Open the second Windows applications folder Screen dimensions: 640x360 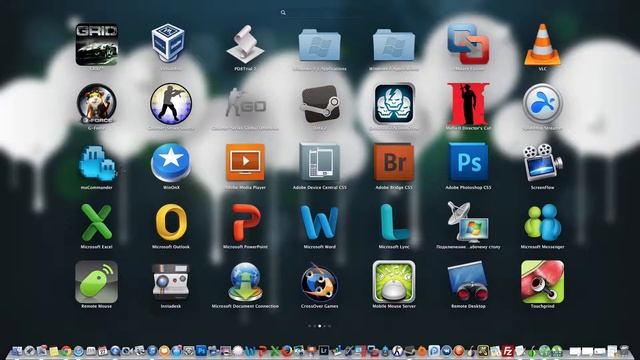coord(394,45)
